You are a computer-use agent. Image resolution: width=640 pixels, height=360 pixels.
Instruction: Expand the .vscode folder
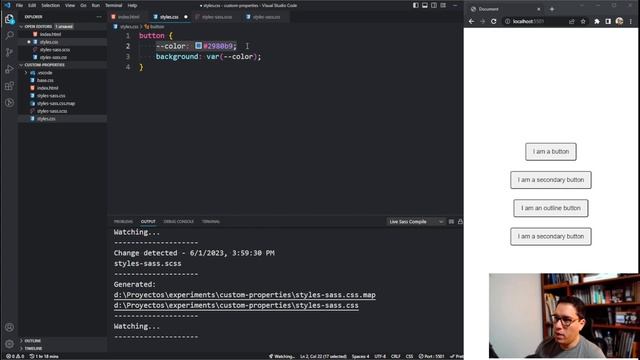coord(44,73)
